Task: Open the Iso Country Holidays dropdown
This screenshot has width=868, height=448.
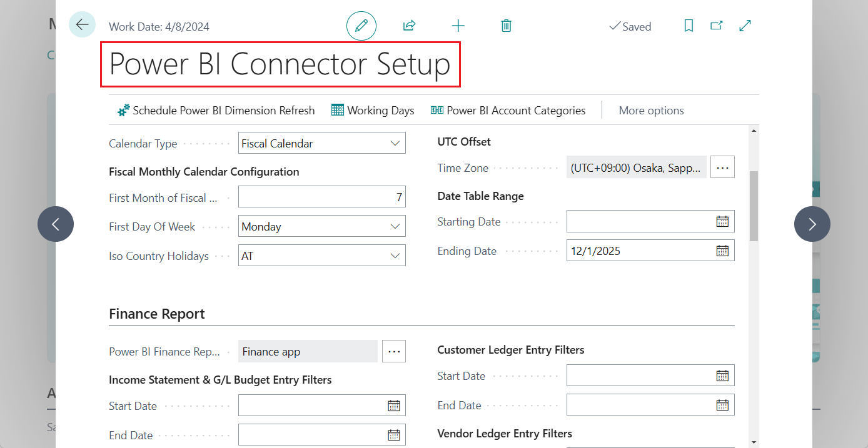Action: point(395,255)
